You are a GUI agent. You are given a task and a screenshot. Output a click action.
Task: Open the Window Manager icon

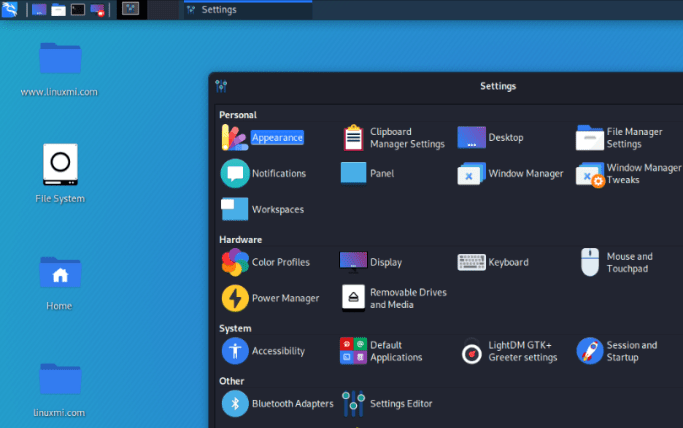[471, 173]
